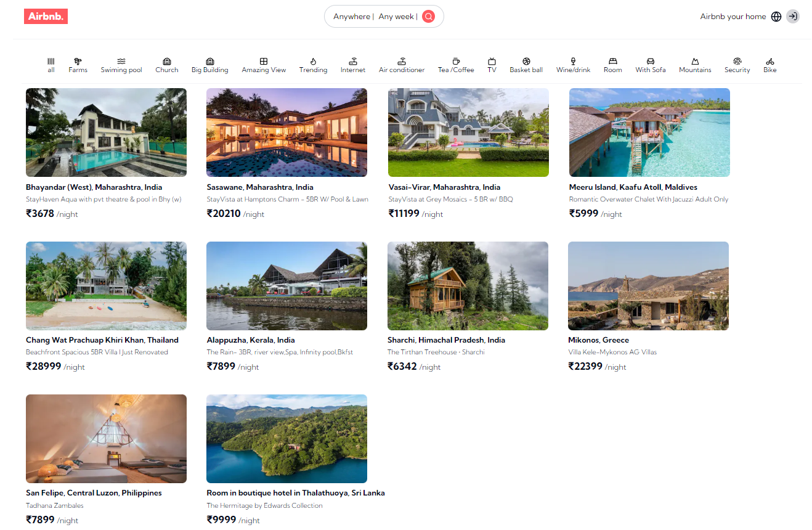Open the Mikonos villa photo
This screenshot has width=812, height=530.
648,286
